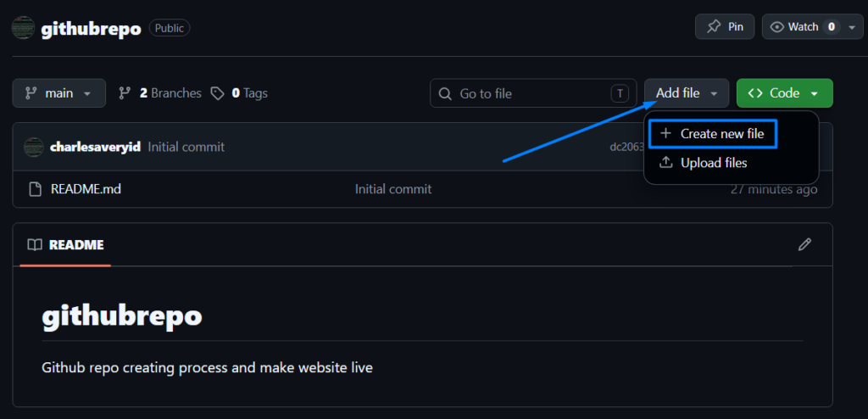View the 2 Branches link
This screenshot has height=419, width=868.
point(170,93)
